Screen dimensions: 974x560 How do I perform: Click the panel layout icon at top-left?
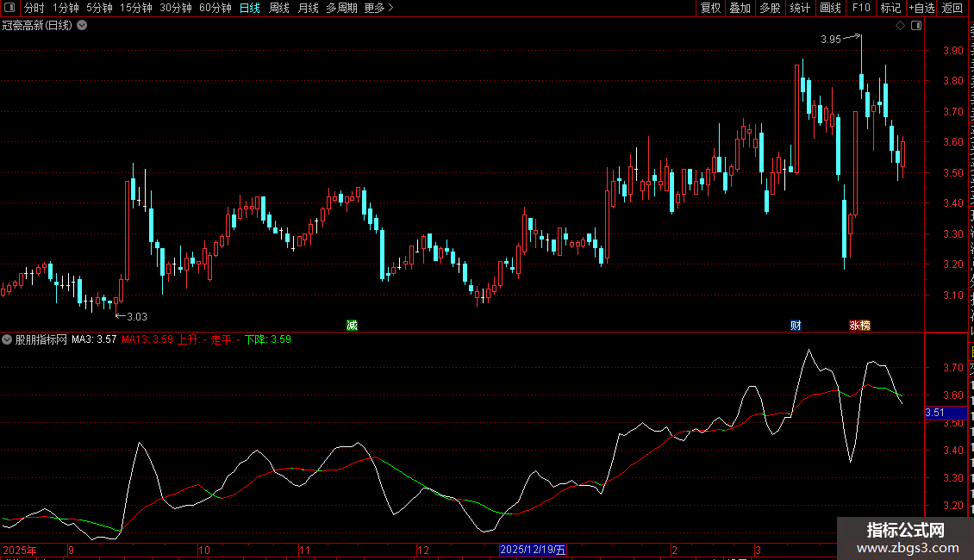(x=9, y=8)
